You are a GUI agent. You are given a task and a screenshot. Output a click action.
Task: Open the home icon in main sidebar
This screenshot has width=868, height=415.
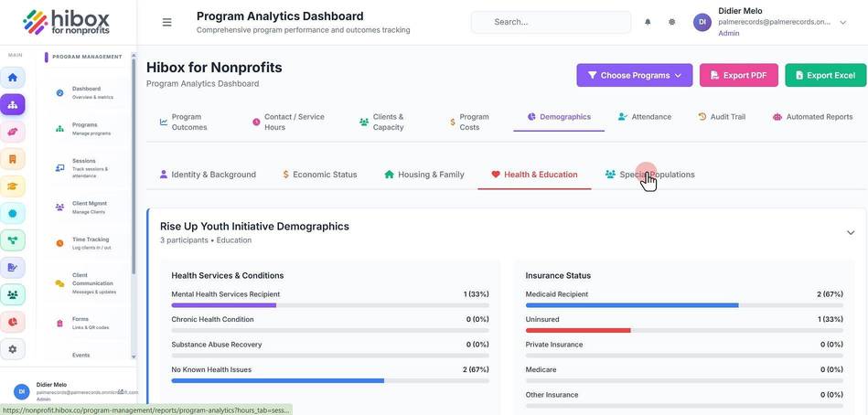tap(13, 78)
